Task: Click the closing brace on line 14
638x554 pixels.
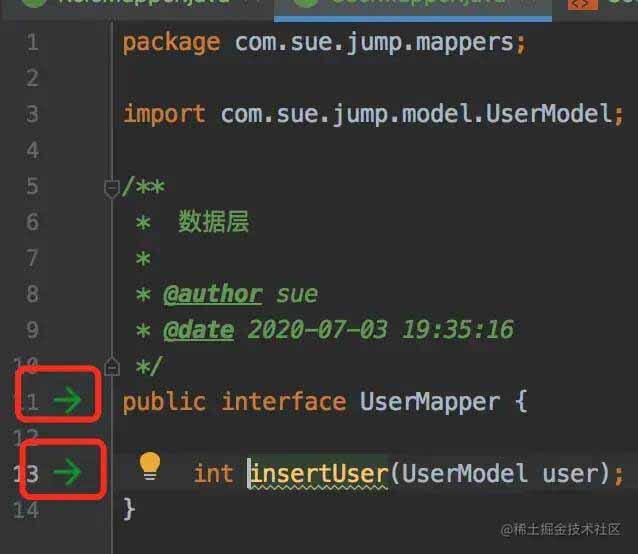Action: tap(129, 508)
